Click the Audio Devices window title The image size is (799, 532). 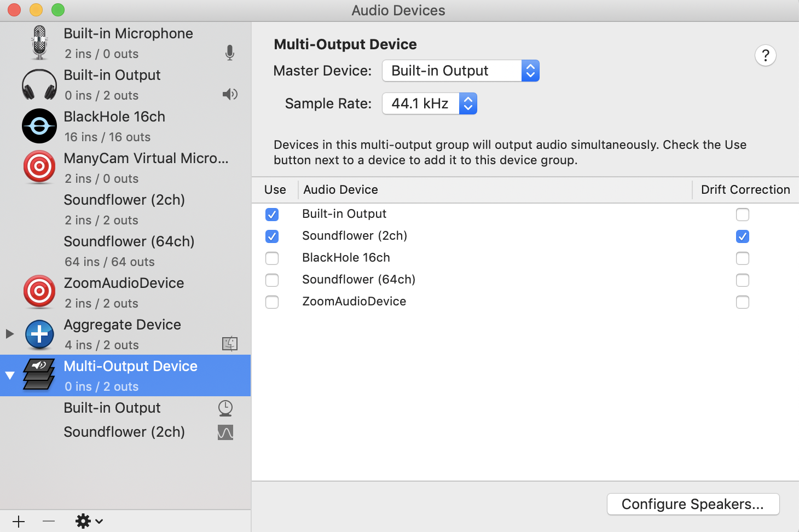pyautogui.click(x=398, y=10)
